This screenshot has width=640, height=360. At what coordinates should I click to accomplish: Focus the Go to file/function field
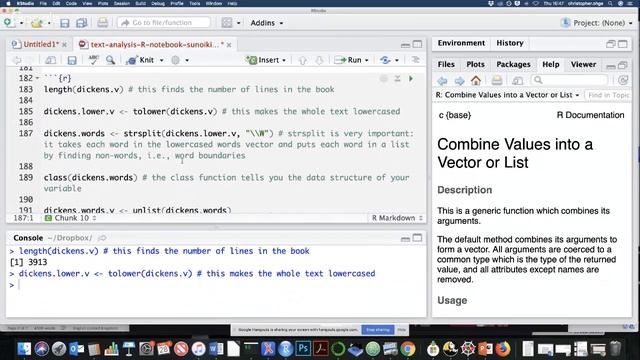pos(164,22)
